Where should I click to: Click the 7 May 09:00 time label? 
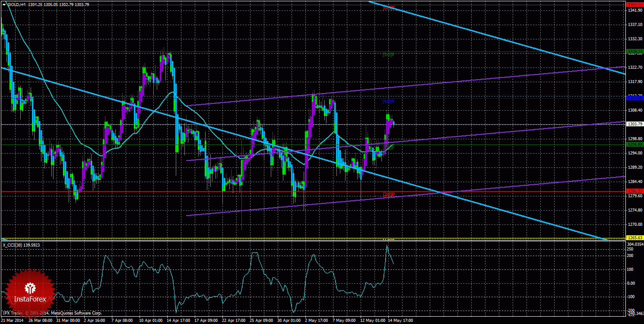tap(344, 321)
